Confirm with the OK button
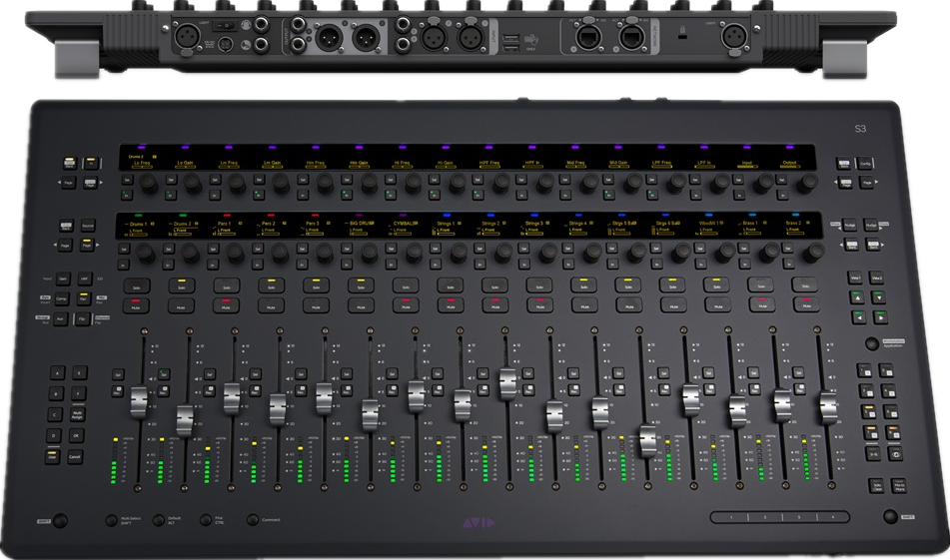950x560 pixels. (76, 435)
